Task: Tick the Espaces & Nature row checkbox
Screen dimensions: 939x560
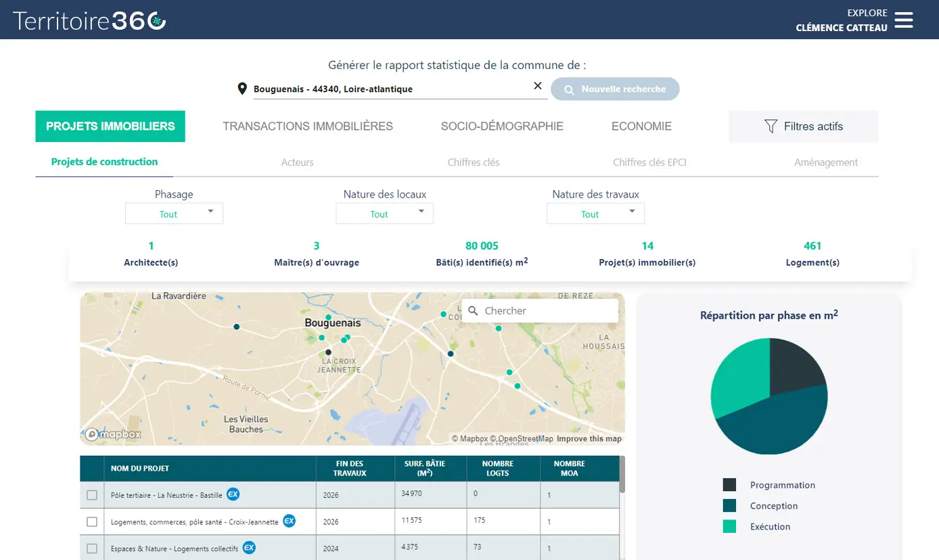Action: 92,549
